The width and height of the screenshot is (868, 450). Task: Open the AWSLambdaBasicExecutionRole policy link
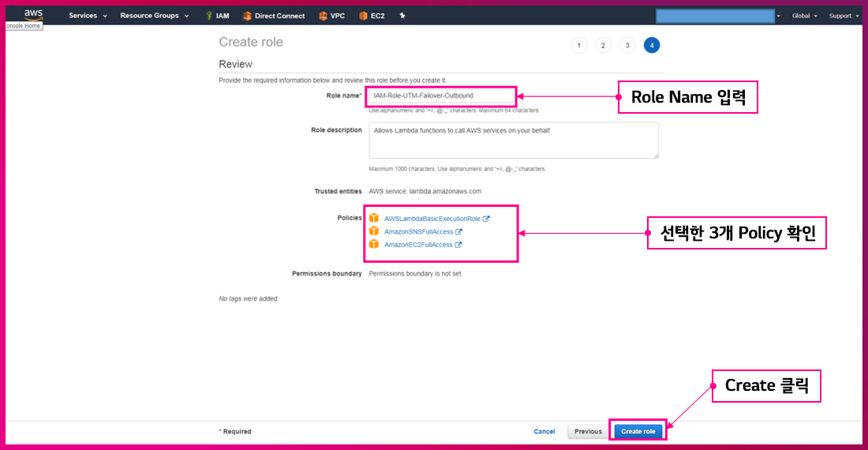point(432,219)
